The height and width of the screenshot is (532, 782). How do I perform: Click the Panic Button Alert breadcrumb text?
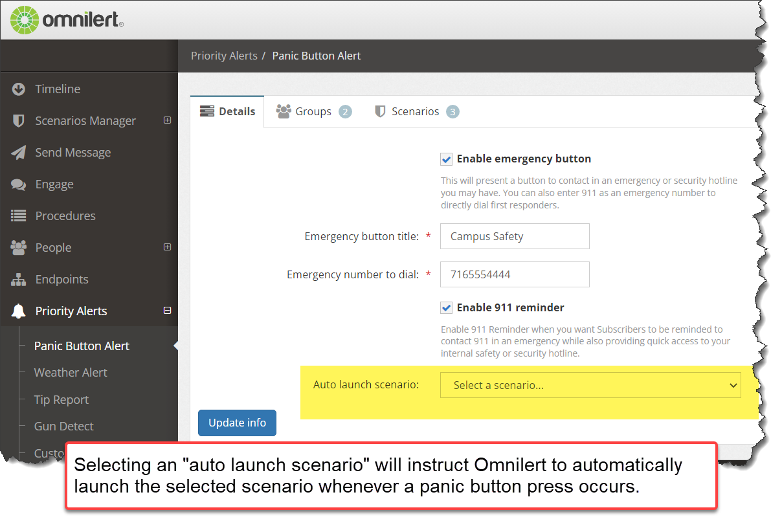[317, 56]
